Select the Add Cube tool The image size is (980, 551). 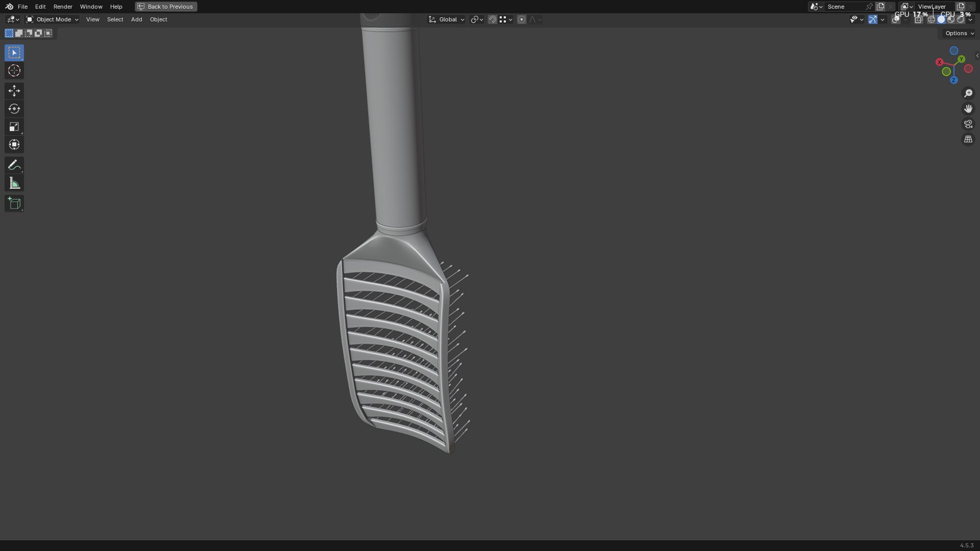pyautogui.click(x=14, y=204)
